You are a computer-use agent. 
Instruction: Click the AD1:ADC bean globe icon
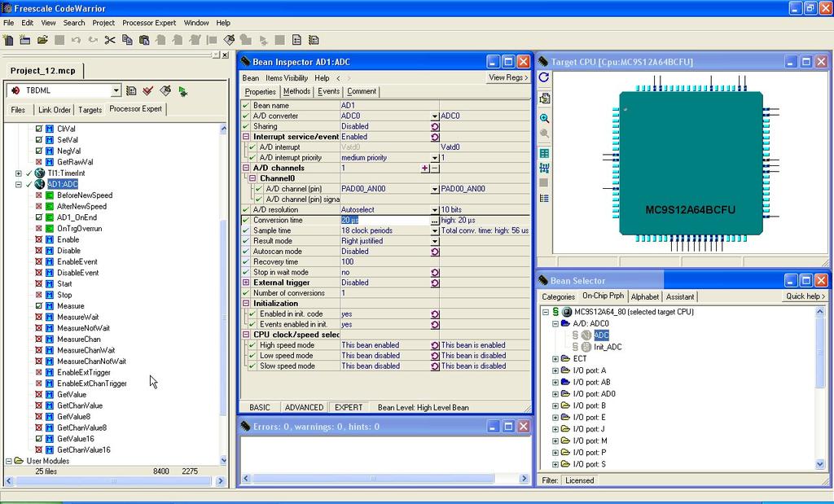[x=40, y=184]
